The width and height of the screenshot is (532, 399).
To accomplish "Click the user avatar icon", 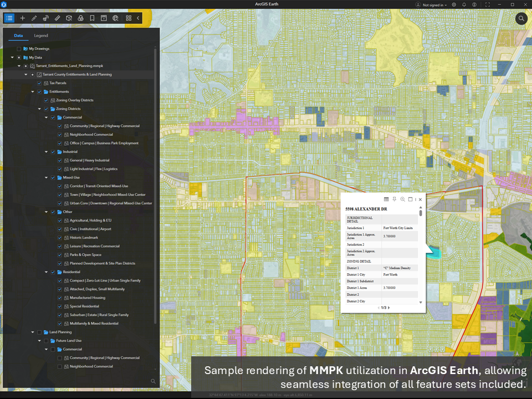I will click(418, 5).
